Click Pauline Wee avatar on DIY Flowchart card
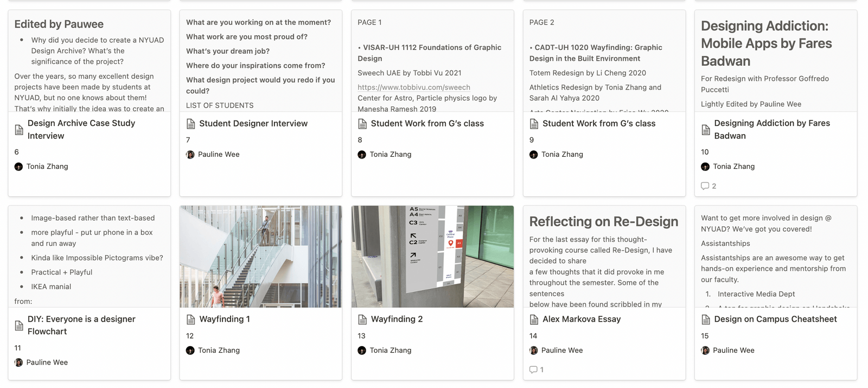The height and width of the screenshot is (388, 868). pos(18,362)
